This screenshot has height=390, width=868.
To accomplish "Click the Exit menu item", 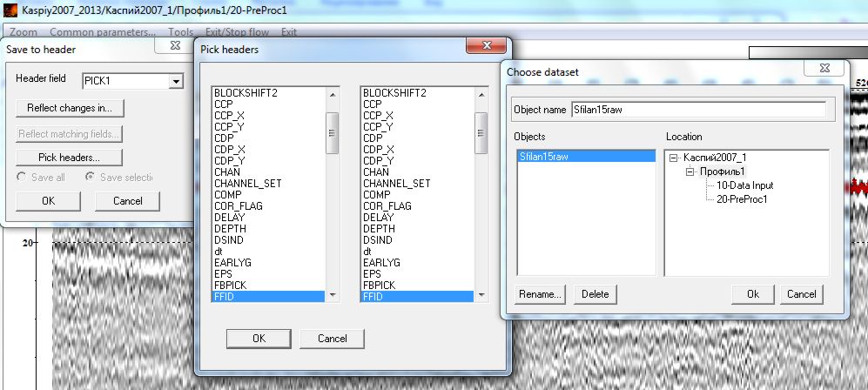I will click(x=289, y=32).
